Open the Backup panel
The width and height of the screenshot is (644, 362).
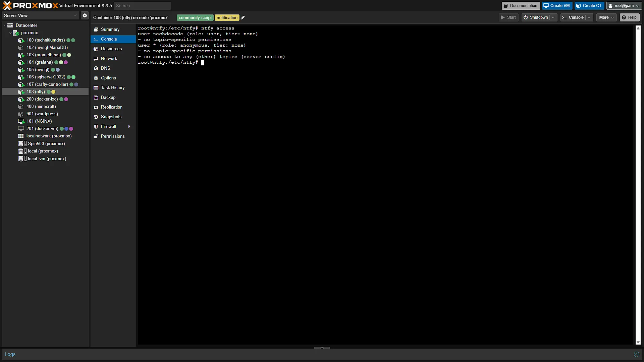[x=113, y=98]
